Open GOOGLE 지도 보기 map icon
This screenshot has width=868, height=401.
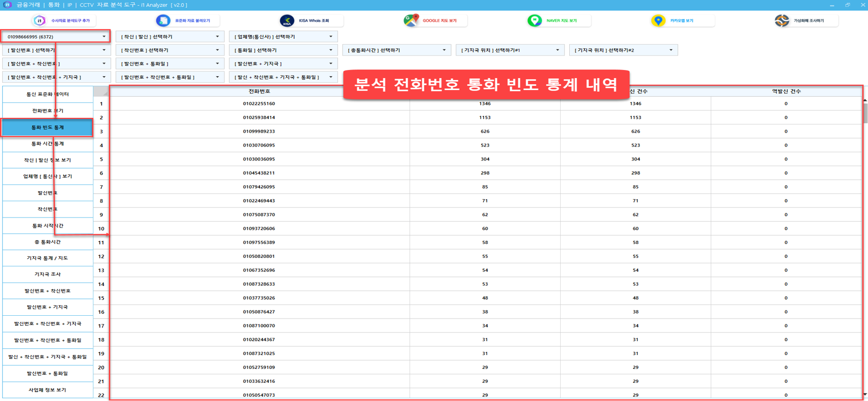411,21
